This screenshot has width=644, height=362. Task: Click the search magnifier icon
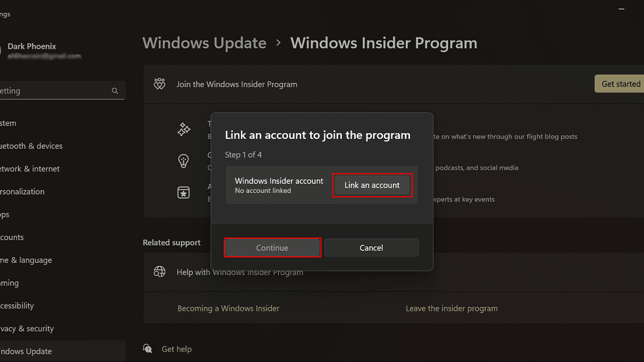pos(115,91)
